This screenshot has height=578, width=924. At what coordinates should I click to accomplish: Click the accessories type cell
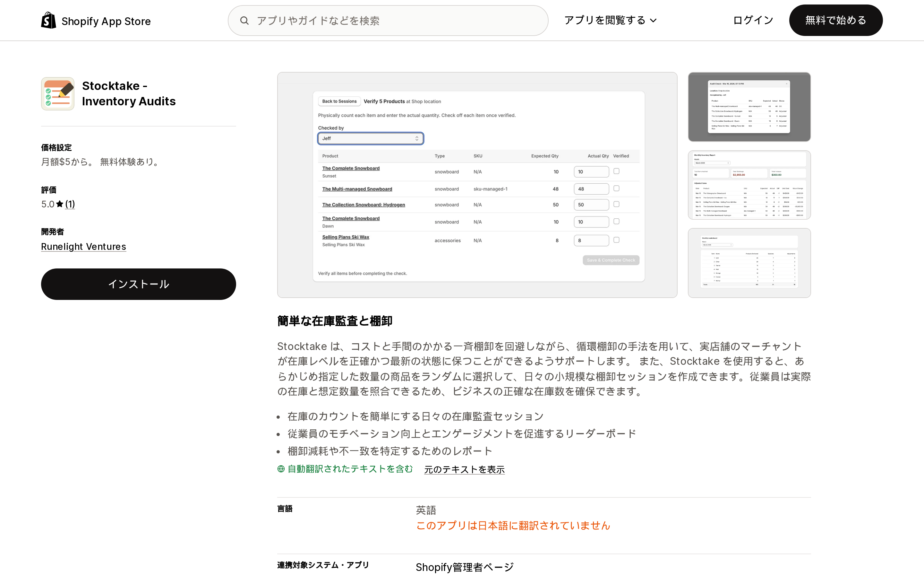click(x=448, y=241)
